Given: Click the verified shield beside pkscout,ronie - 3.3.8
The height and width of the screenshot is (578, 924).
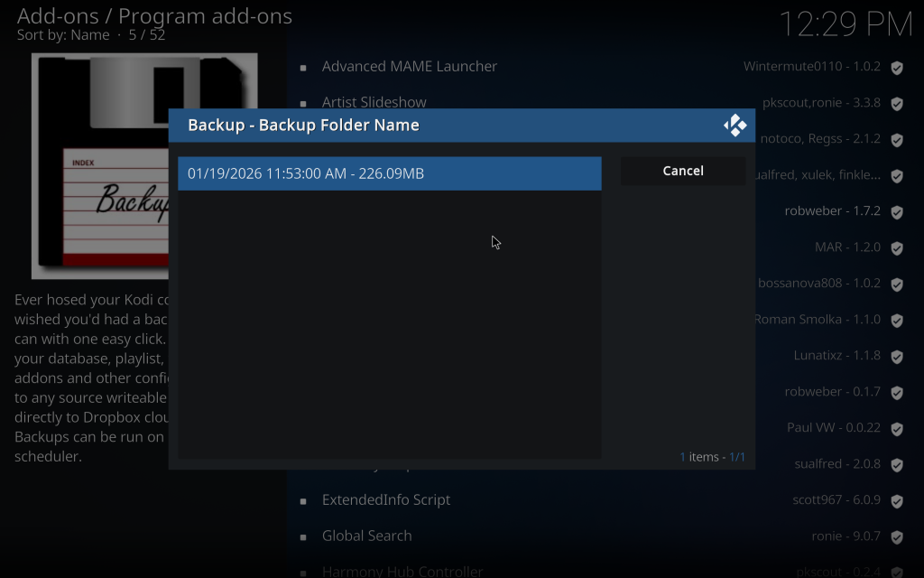Looking at the screenshot, I should [897, 104].
